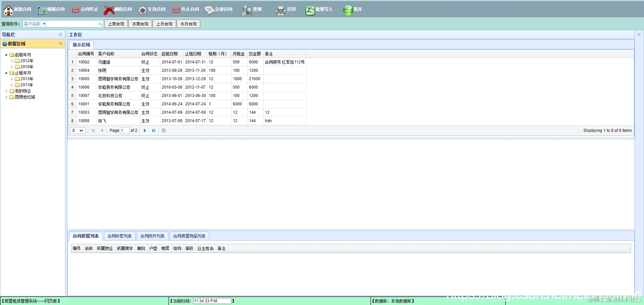
Task: Click 所属物业 column header in lower grid
Action: (105, 248)
